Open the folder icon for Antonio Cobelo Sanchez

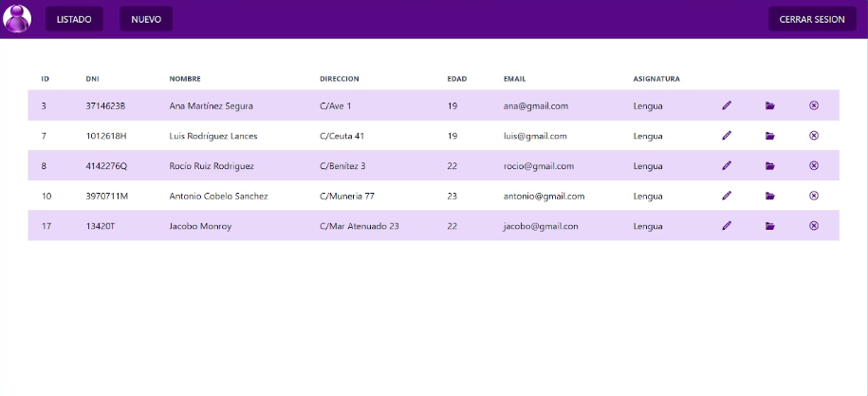point(770,196)
